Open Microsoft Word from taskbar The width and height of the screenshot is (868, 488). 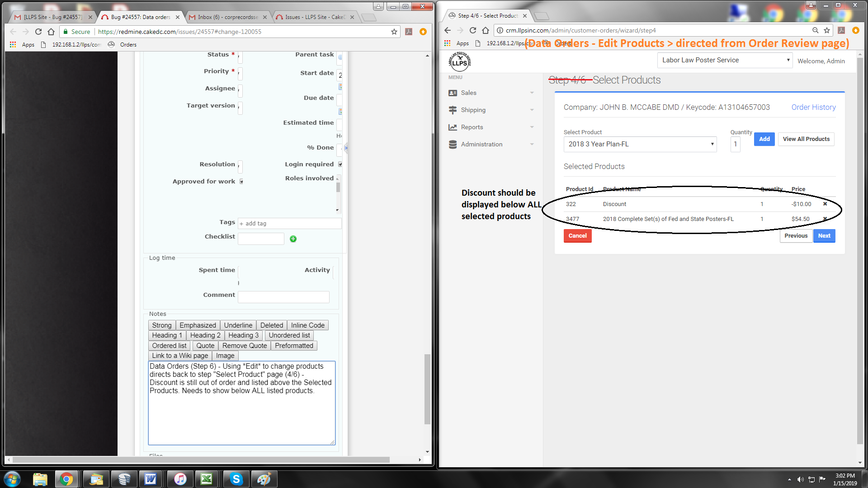[151, 479]
